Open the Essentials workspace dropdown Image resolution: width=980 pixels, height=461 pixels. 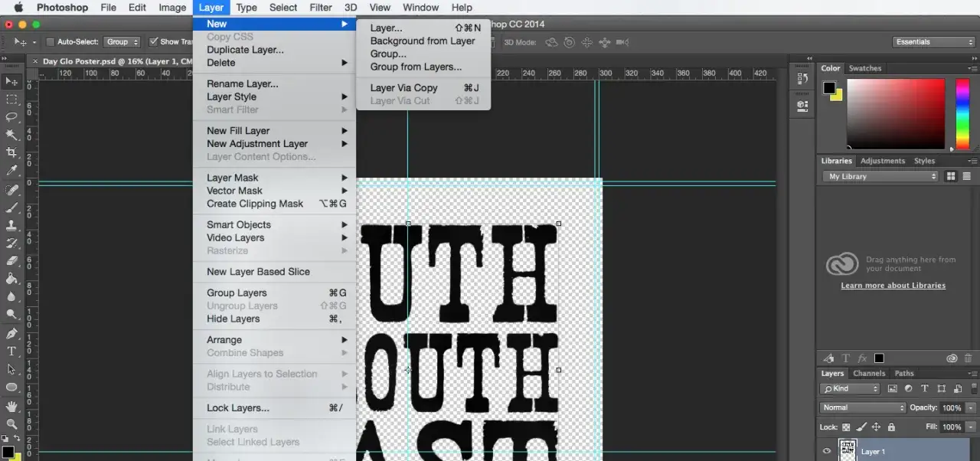933,42
